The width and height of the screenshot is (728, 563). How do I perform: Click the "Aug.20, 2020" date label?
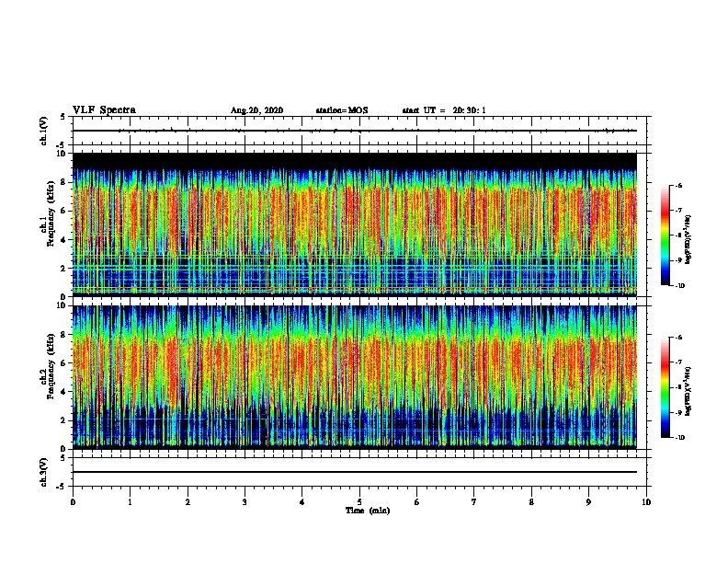coord(256,110)
